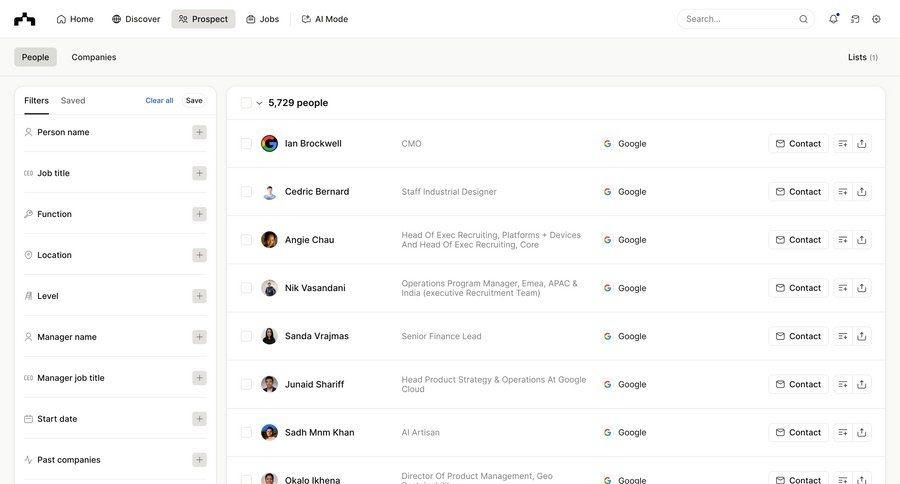Image resolution: width=900 pixels, height=484 pixels.
Task: Contact Sanda Vrajmas
Action: [x=798, y=336]
